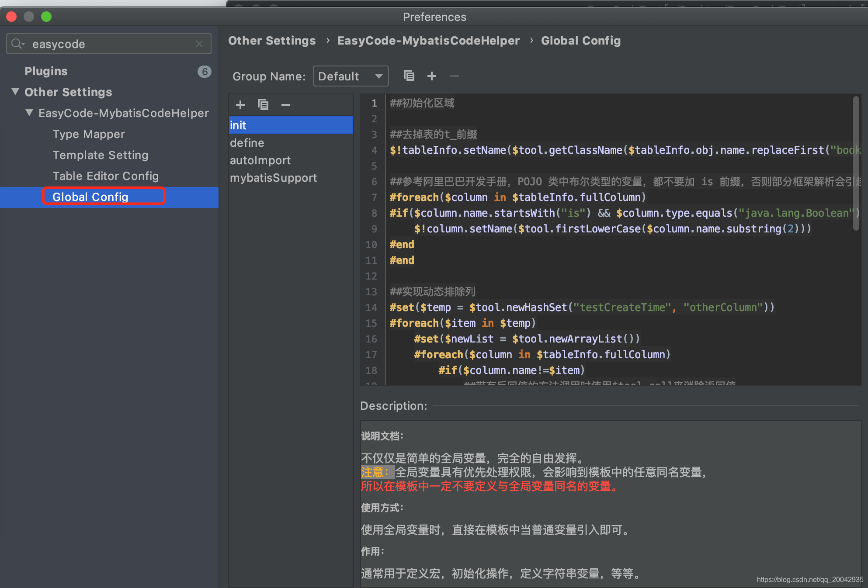Image resolution: width=868 pixels, height=588 pixels.
Task: Collapse the Other Settings section
Action: tap(15, 92)
